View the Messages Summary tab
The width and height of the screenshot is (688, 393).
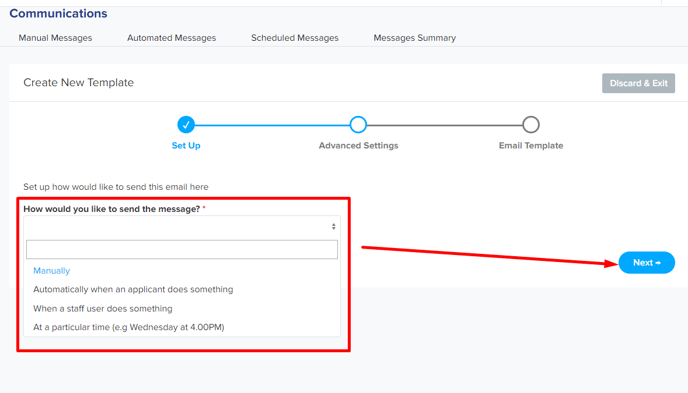pyautogui.click(x=415, y=38)
